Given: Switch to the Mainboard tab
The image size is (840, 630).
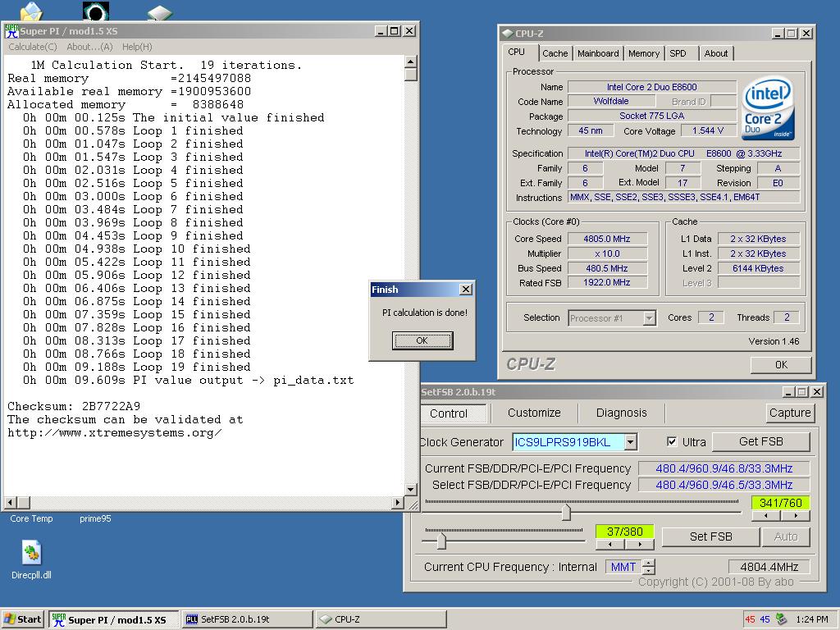Looking at the screenshot, I should tap(598, 53).
